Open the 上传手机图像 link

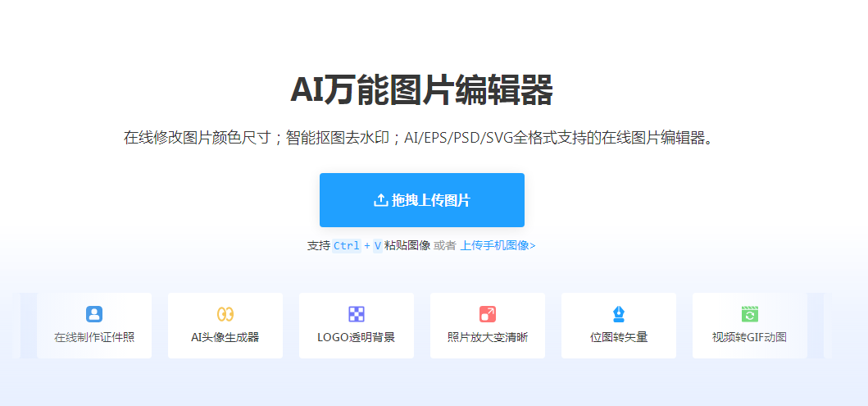point(498,245)
